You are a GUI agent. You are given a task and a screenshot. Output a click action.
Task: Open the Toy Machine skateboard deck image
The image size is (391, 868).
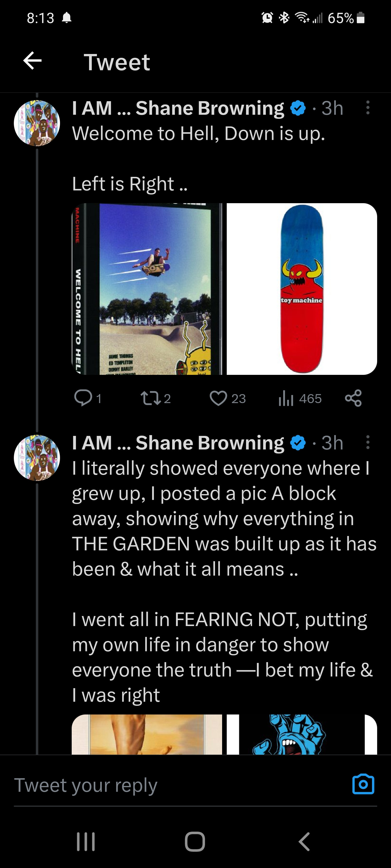pos(302,289)
